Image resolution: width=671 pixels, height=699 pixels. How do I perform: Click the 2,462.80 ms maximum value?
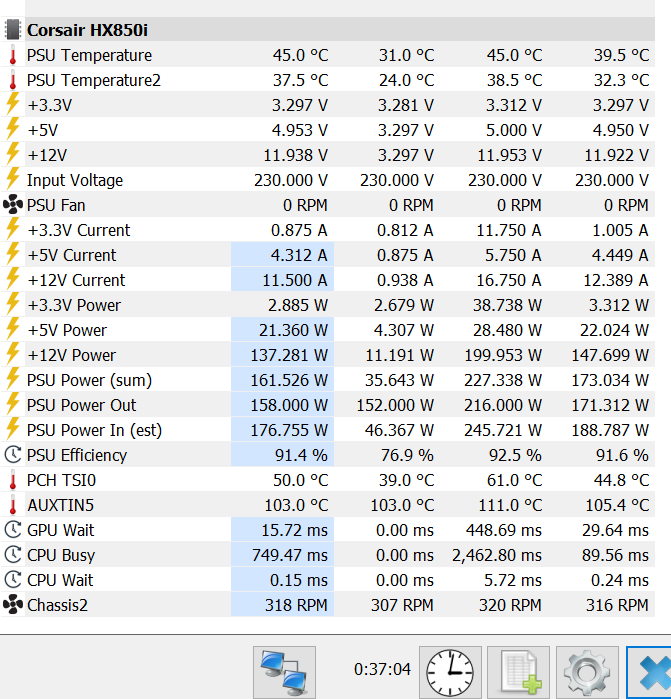497,555
